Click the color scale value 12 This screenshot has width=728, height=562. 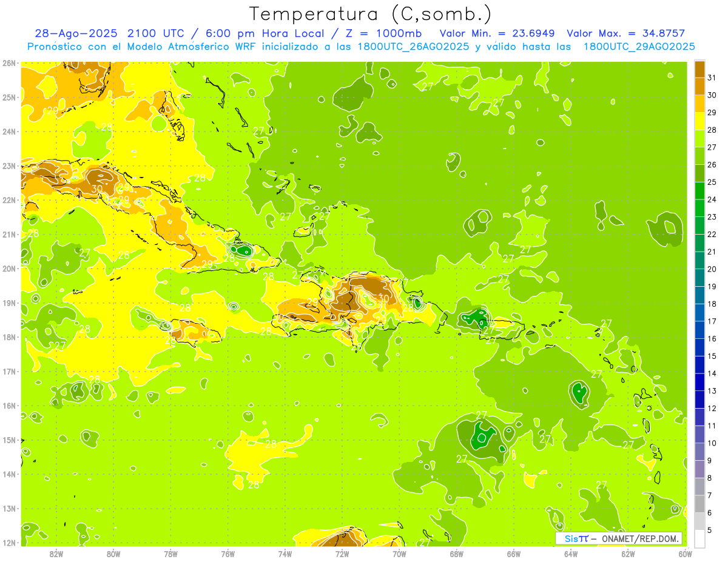712,409
